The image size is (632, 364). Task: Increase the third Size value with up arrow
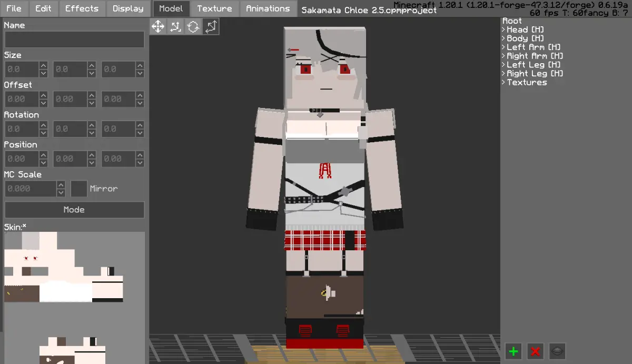pos(141,65)
